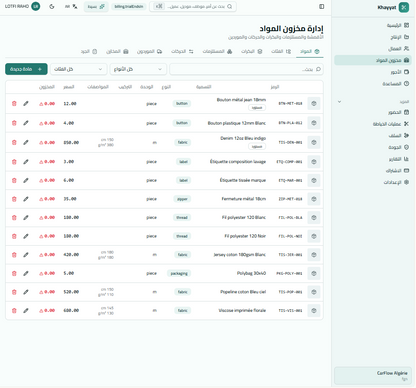Switch to the البكرات tab
The height and width of the screenshot is (388, 416).
pos(252,51)
